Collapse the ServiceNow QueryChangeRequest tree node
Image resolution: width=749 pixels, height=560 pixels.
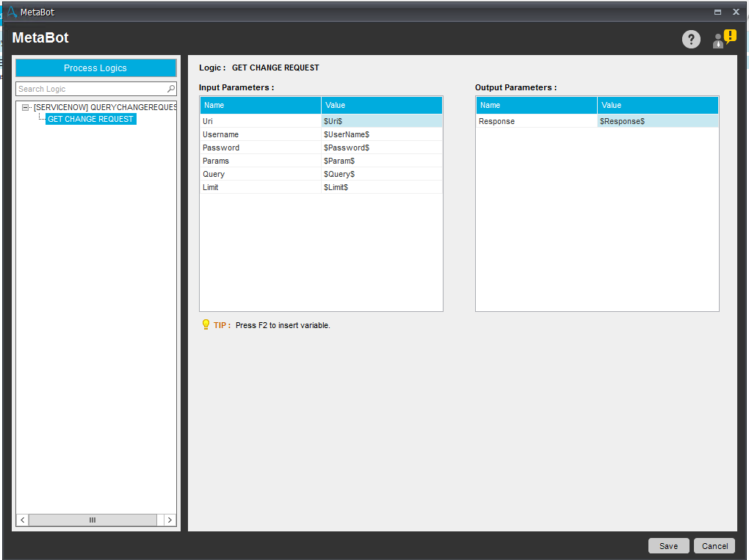(25, 107)
